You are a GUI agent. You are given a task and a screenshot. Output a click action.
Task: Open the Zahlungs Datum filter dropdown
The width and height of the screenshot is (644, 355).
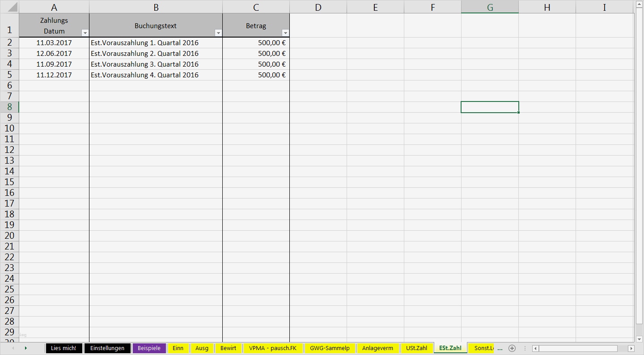(x=85, y=33)
